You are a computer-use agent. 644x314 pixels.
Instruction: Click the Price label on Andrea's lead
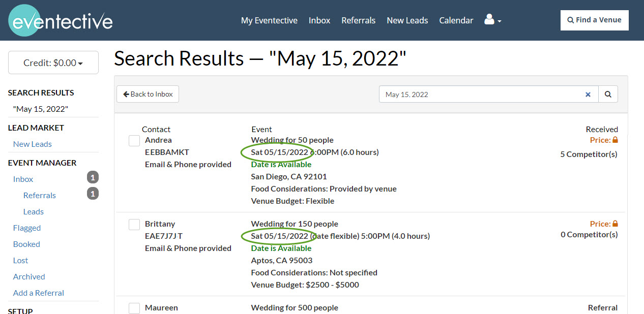(x=600, y=140)
